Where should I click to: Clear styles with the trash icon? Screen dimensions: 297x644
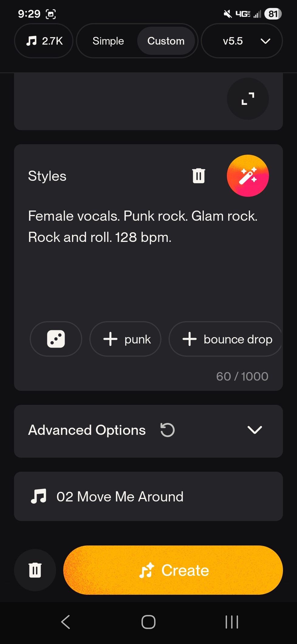pyautogui.click(x=199, y=176)
